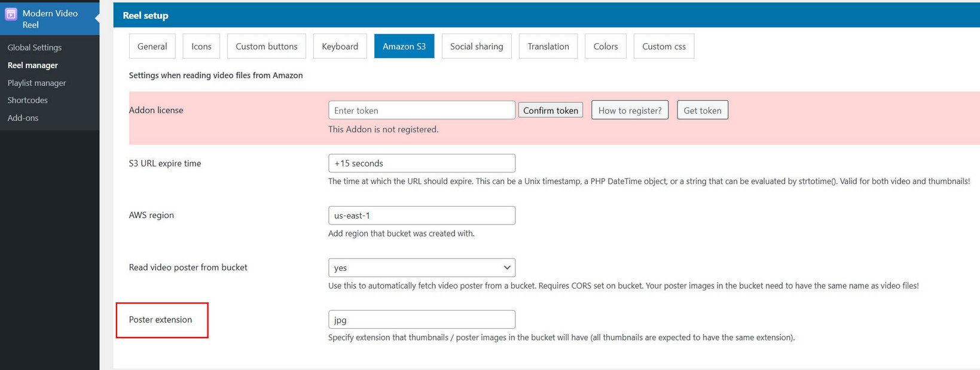
Task: Open the Translation tab
Action: 548,46
